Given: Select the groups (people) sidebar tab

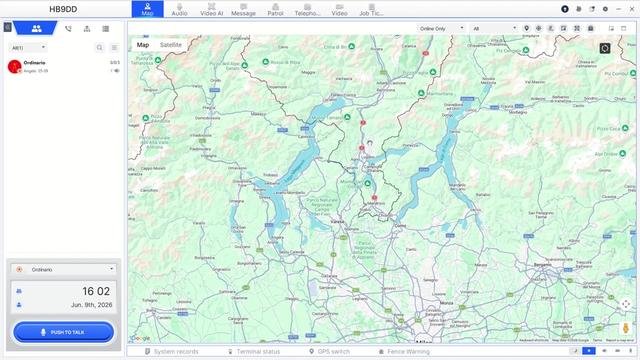Looking at the screenshot, I should (36, 29).
